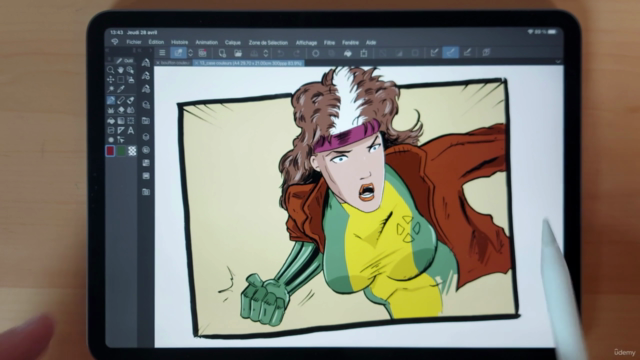This screenshot has width=640, height=360.
Task: Open the Calque menu
Action: (233, 42)
